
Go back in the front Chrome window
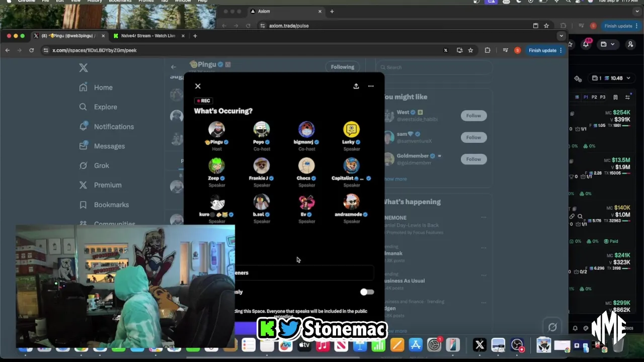click(7, 50)
